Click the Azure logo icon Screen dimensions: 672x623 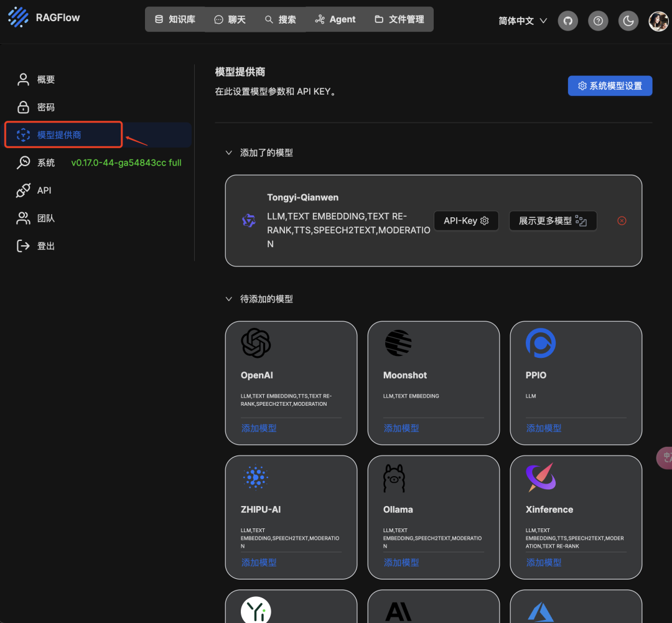click(541, 612)
